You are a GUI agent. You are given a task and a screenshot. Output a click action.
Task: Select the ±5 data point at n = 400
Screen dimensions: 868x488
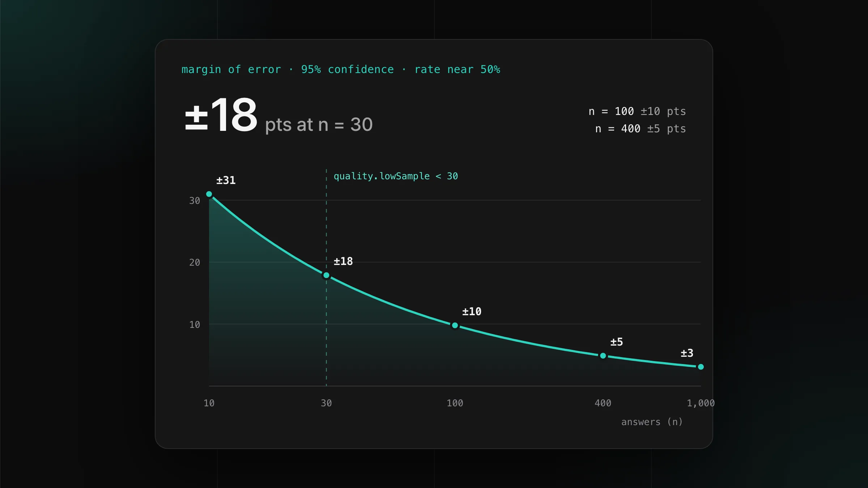click(603, 356)
